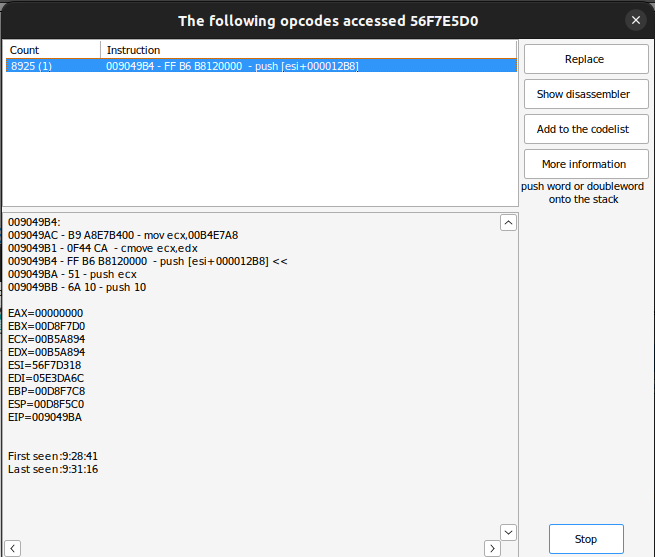Stop the opcode monitoring
The height and width of the screenshot is (557, 655).
click(586, 539)
